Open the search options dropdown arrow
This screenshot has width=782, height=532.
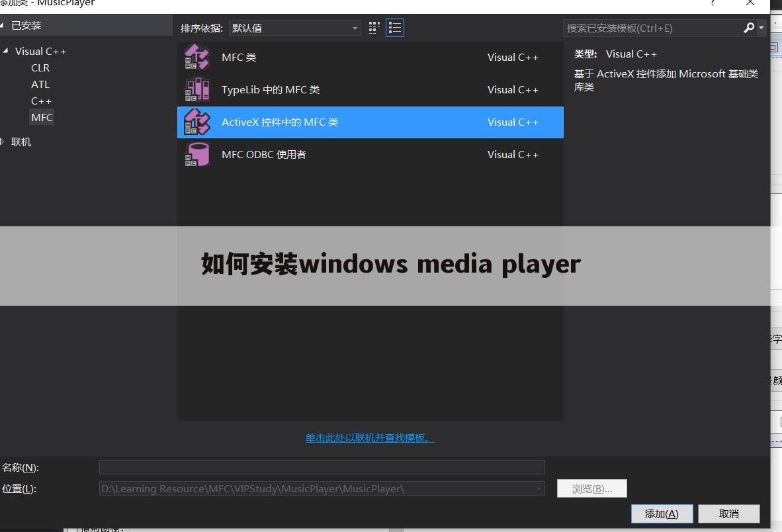pyautogui.click(x=761, y=28)
